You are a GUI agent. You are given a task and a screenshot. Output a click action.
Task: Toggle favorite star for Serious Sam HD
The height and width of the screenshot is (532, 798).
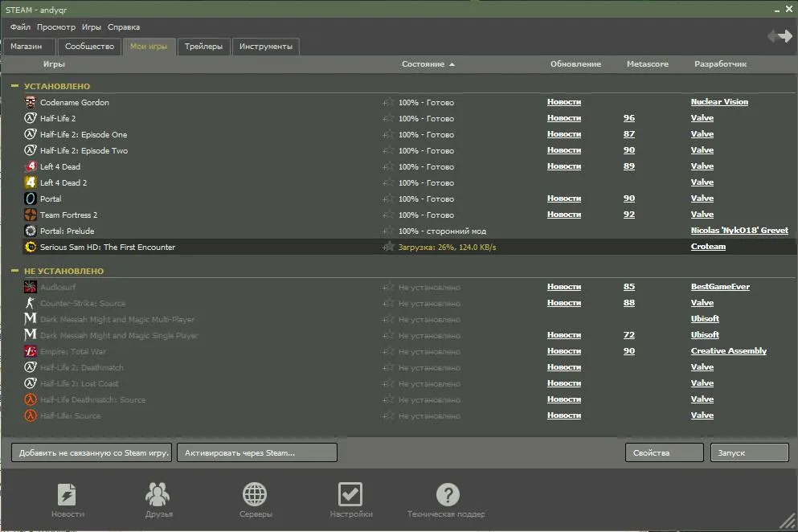point(389,247)
